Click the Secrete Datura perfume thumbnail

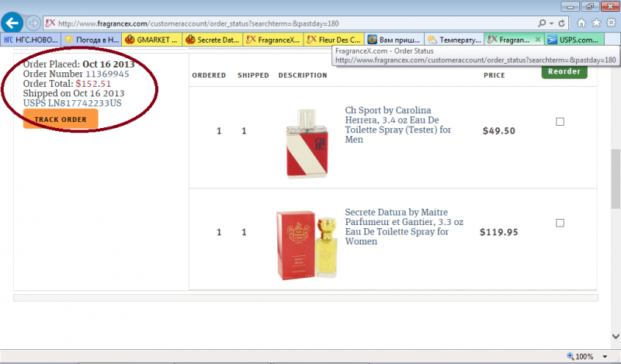coord(307,245)
